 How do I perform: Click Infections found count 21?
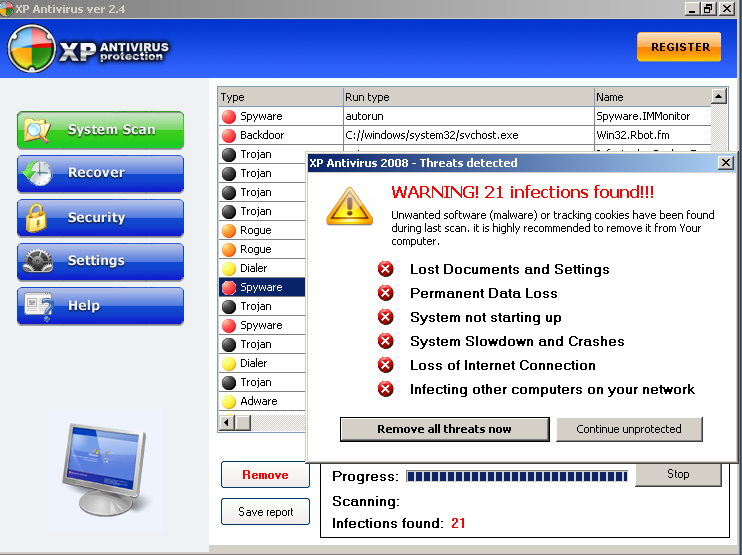pyautogui.click(x=458, y=523)
